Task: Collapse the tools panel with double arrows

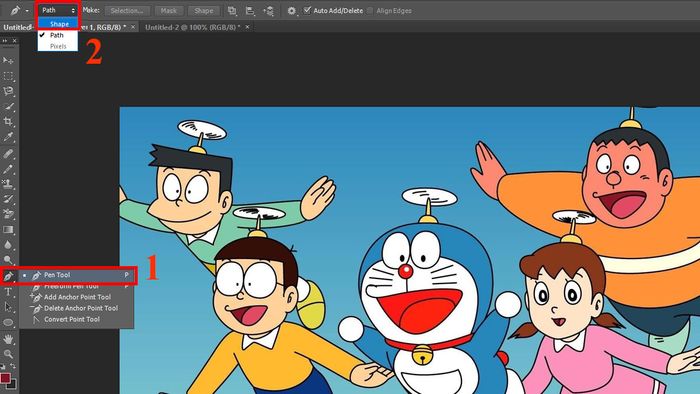Action: pos(5,41)
